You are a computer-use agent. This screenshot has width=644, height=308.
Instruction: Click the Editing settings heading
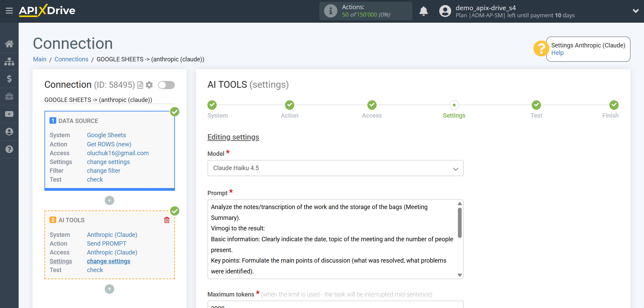click(x=233, y=137)
